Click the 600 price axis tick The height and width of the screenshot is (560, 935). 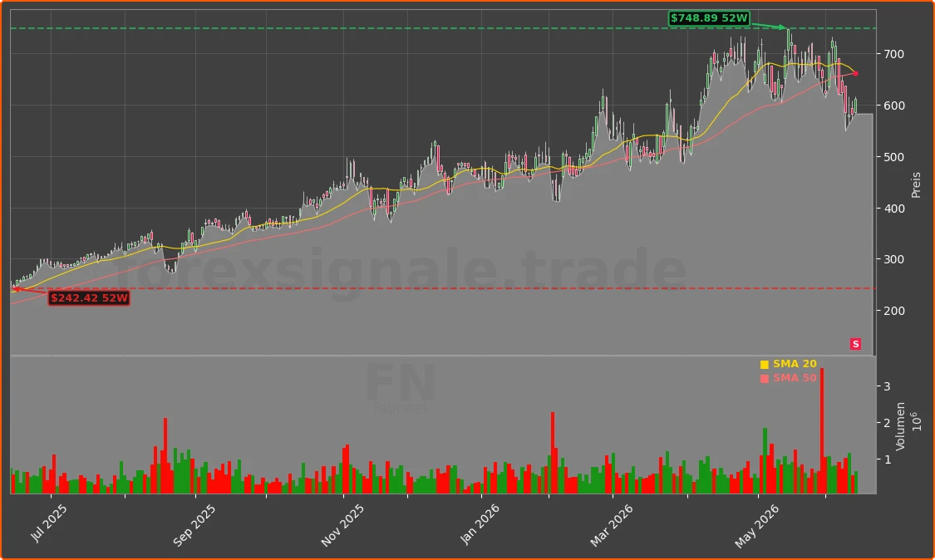pos(893,106)
